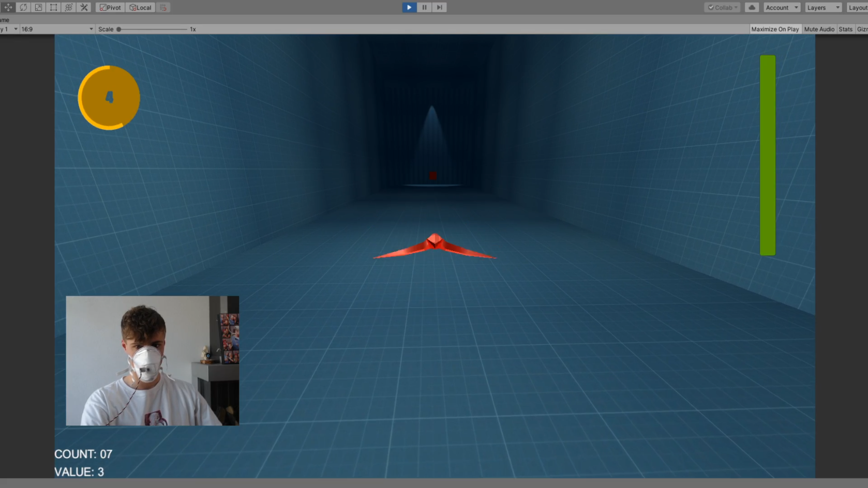Screen dimensions: 868x488
Task: Select the Rect transform tool
Action: 53,7
